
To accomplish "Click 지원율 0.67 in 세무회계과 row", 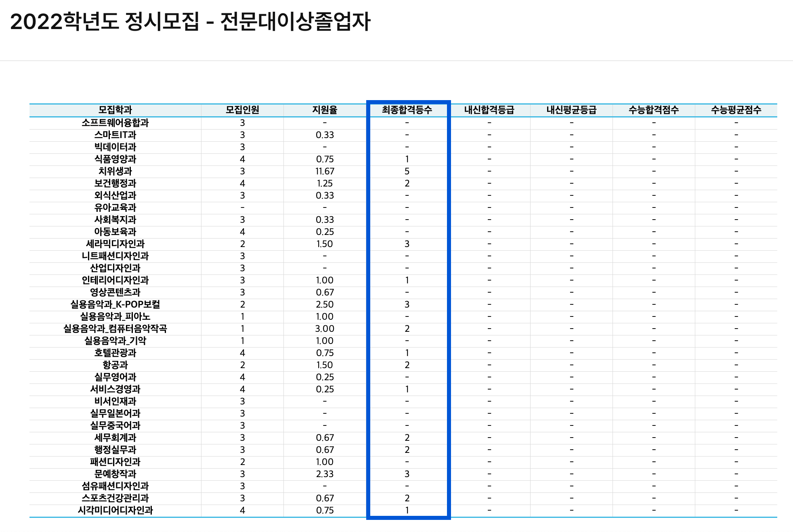I will coord(325,438).
